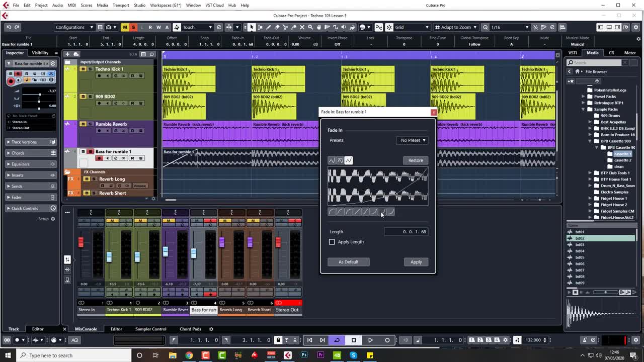Select the linear fade curve shape button
The width and height of the screenshot is (644, 362).
coord(357,212)
